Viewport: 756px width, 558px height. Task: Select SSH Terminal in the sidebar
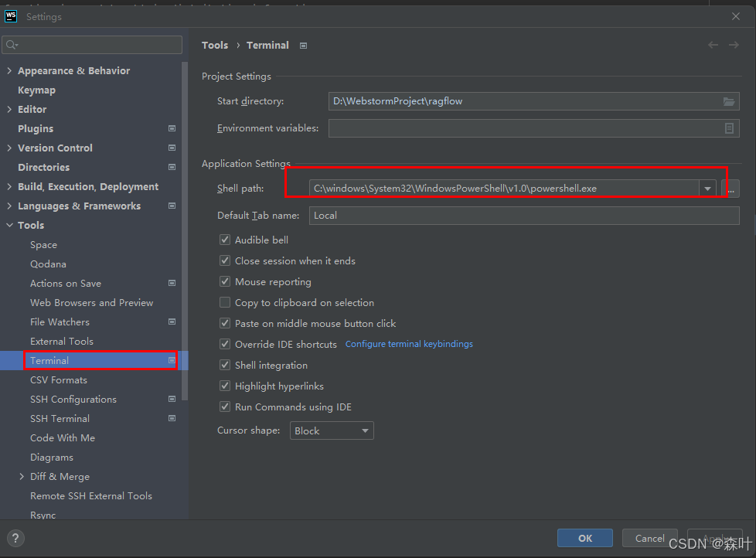[60, 418]
